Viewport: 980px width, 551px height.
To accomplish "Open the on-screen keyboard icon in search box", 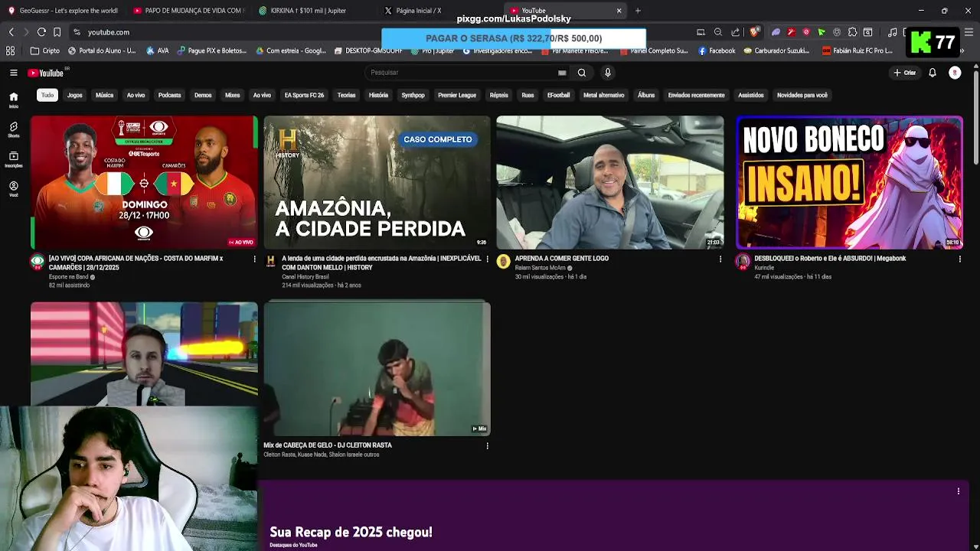I will (562, 73).
